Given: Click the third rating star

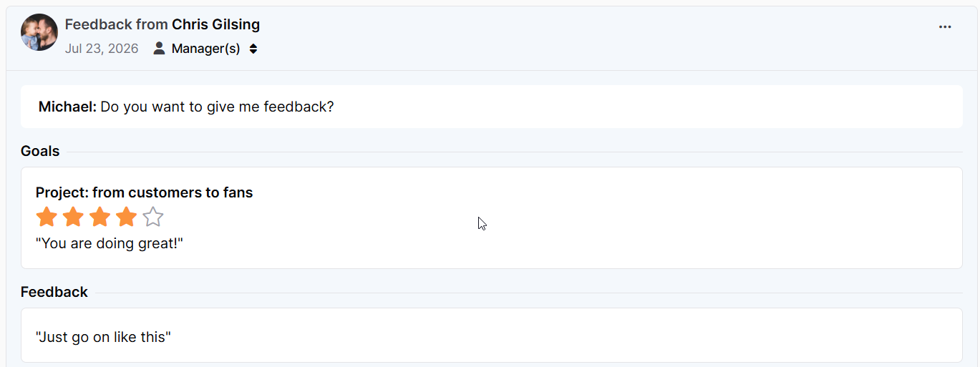Looking at the screenshot, I should tap(100, 217).
